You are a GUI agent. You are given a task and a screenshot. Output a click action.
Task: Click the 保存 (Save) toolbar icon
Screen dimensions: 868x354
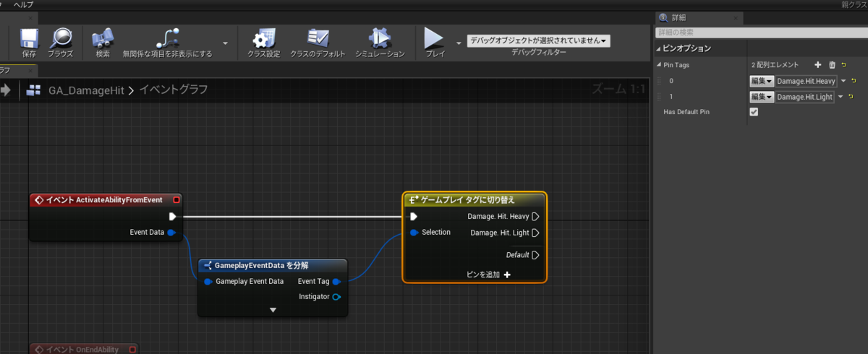pos(29,38)
